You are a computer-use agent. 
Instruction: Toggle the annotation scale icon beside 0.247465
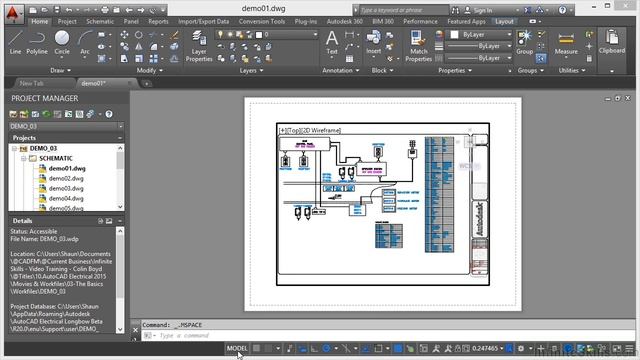(x=509, y=349)
